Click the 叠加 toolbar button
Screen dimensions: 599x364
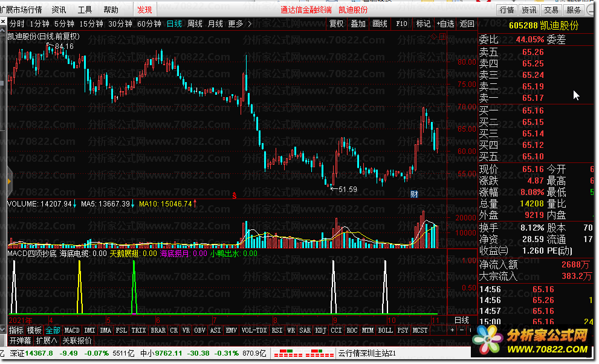click(358, 24)
